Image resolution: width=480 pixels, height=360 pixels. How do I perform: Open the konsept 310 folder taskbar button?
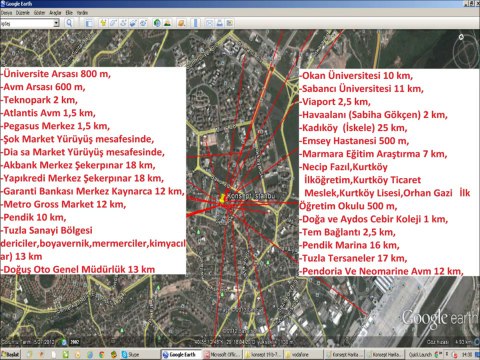(x=262, y=354)
